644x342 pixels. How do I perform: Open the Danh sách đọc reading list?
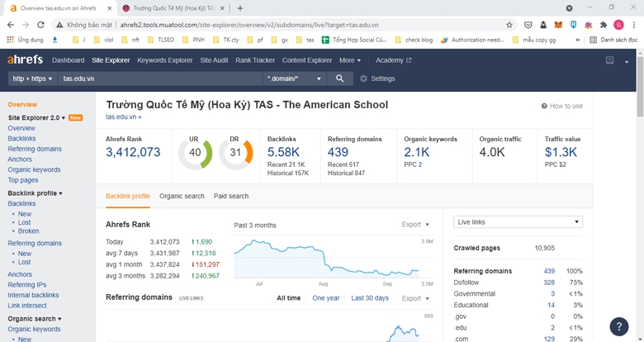click(613, 40)
